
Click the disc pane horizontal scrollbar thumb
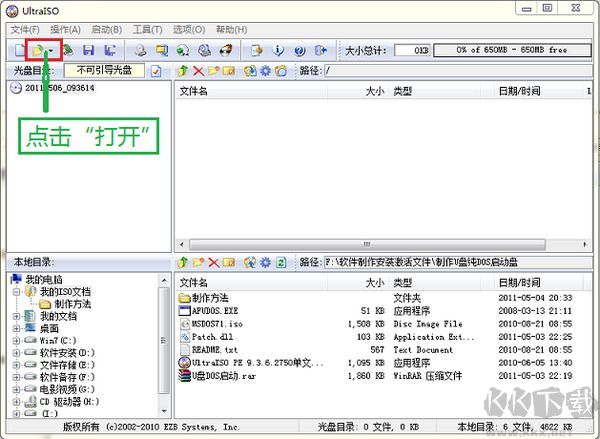tap(367, 245)
